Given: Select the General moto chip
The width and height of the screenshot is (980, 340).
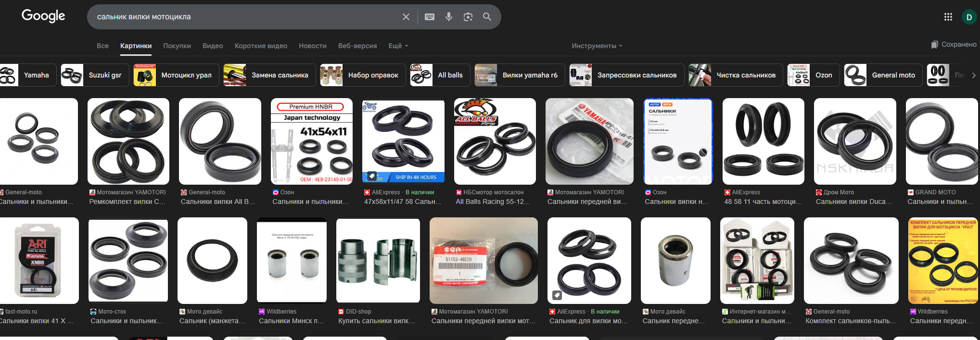Looking at the screenshot, I should [x=883, y=75].
